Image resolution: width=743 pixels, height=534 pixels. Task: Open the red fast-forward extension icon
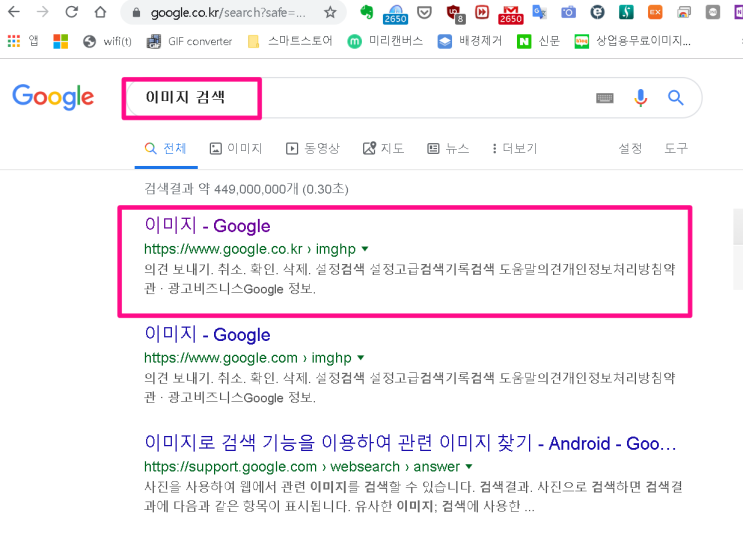[482, 12]
